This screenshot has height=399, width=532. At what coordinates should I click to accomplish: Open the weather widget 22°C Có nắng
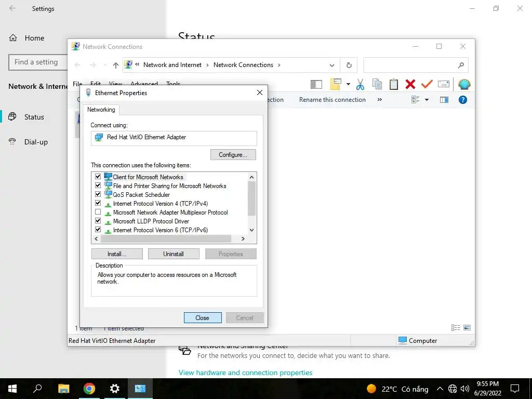point(397,389)
